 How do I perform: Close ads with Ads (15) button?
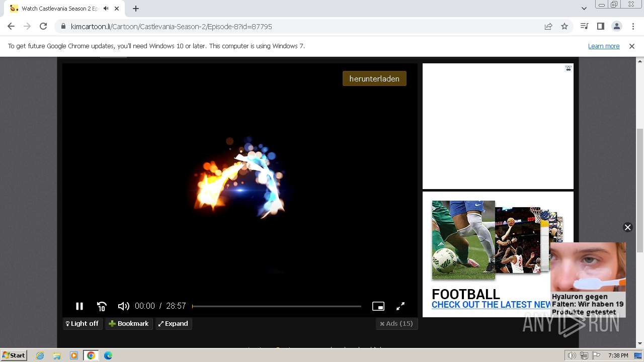396,324
